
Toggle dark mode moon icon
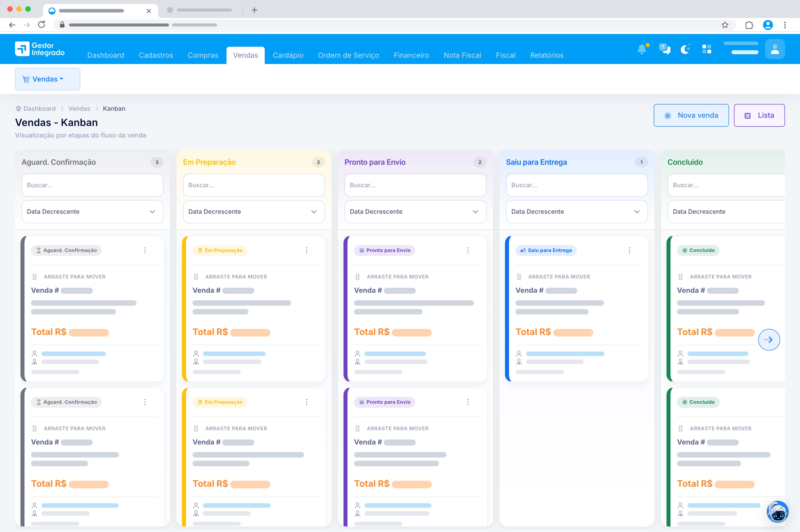(x=685, y=49)
